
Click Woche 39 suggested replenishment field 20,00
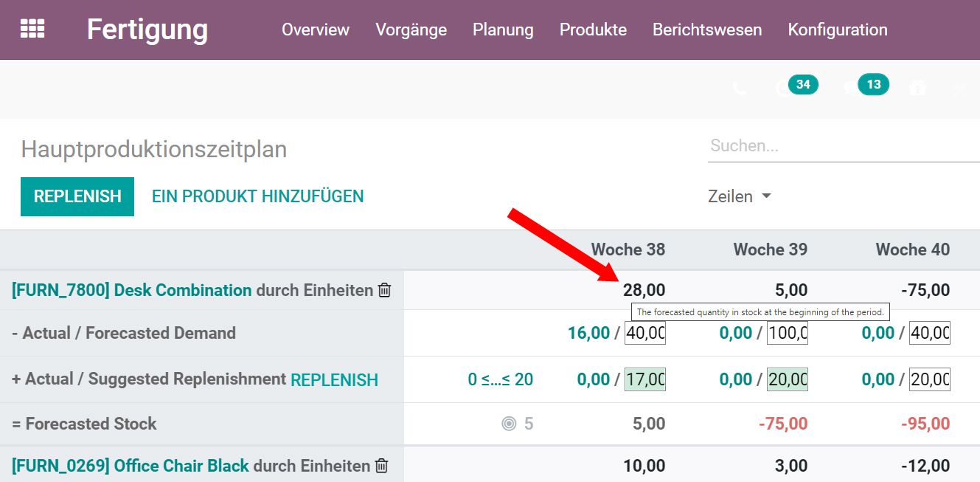point(787,379)
